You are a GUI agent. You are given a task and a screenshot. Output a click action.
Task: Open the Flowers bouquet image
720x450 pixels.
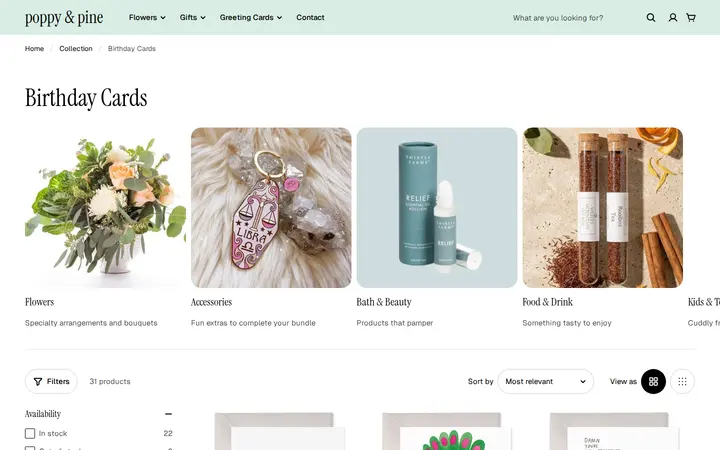(105, 208)
